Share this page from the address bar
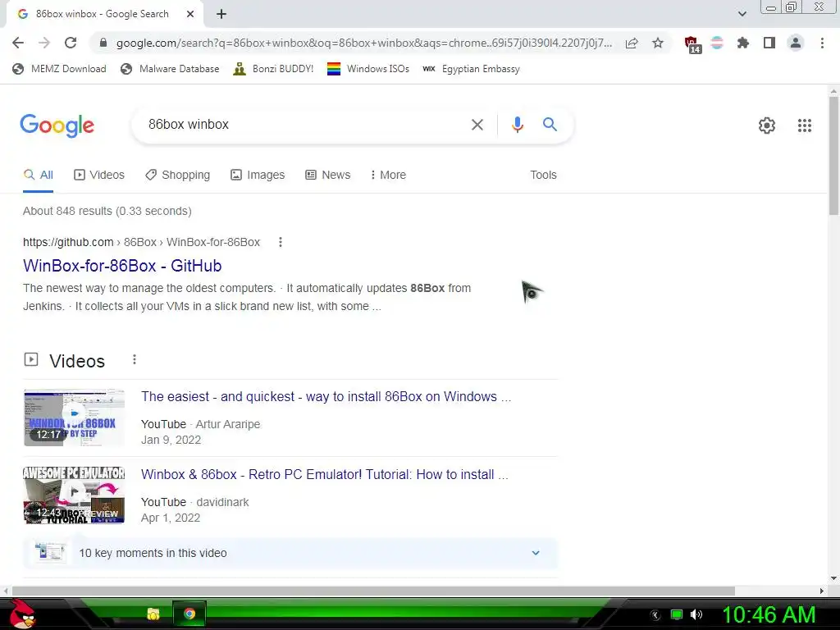Screen dimensions: 840x630 (632, 43)
